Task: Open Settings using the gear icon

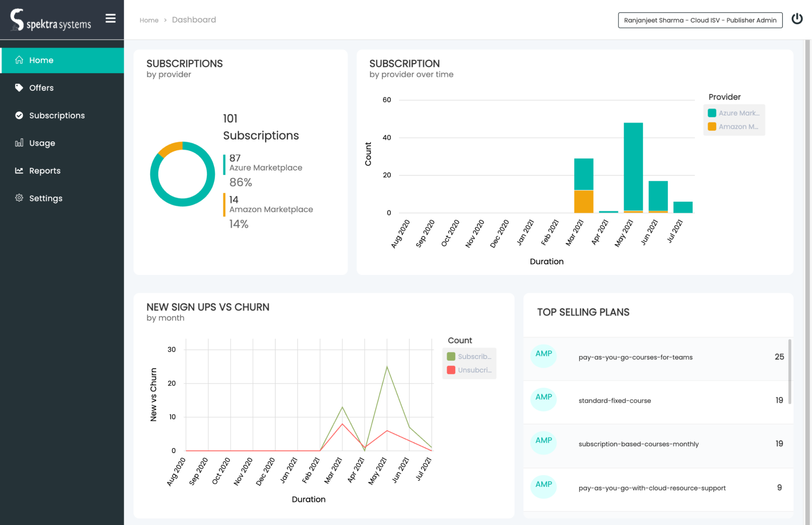Action: pos(19,198)
